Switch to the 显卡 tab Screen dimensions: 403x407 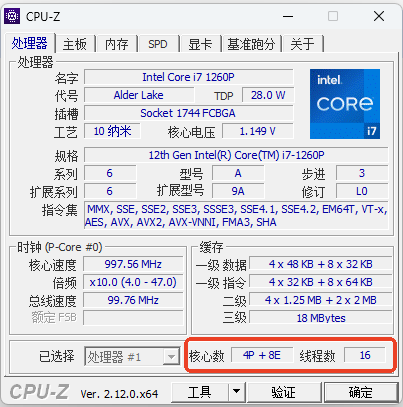coord(200,44)
